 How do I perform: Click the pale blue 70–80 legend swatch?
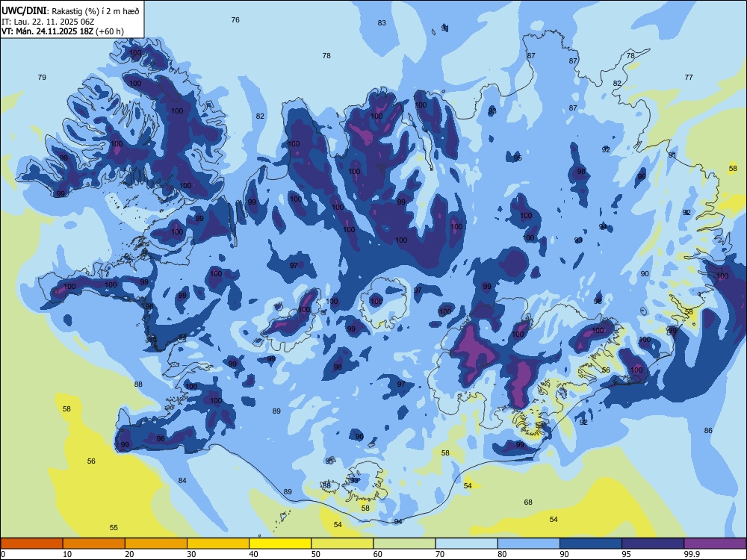point(466,544)
